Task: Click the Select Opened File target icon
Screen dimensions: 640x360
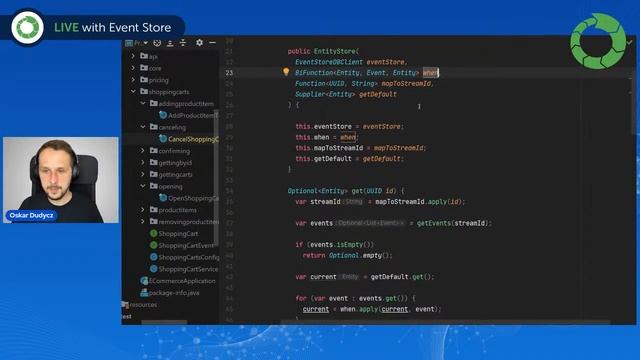Action: [157, 43]
